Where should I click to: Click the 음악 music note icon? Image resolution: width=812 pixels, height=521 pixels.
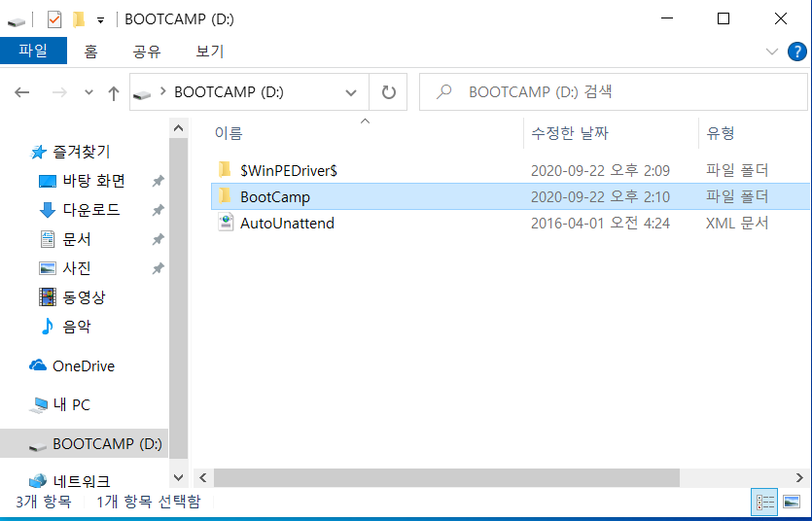click(47, 326)
